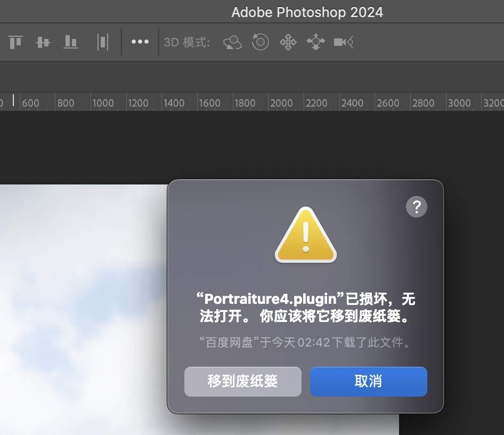Viewport: 504px width, 435px height.
Task: Click the yellow warning triangle icon
Action: (305, 236)
